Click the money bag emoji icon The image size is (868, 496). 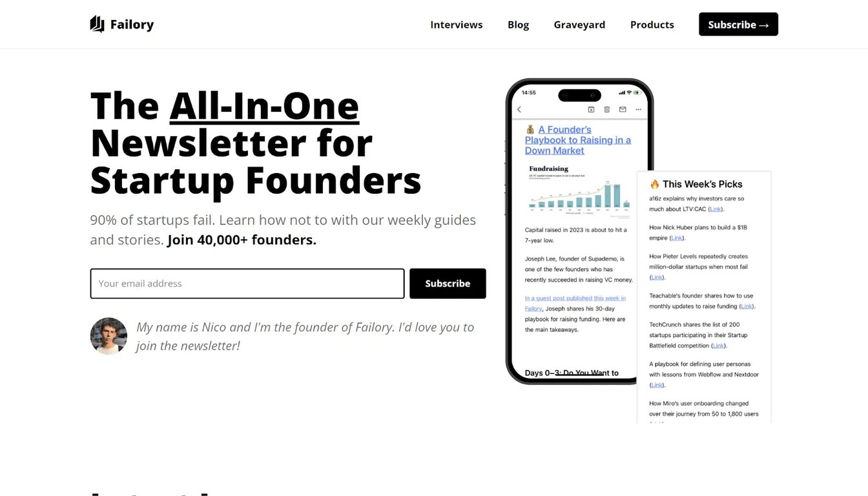(530, 130)
